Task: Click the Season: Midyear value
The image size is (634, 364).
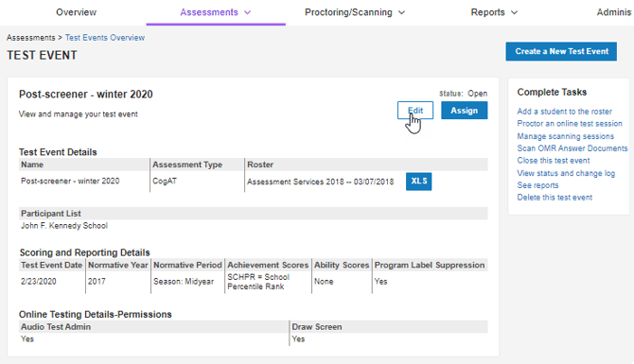Action: tap(184, 281)
